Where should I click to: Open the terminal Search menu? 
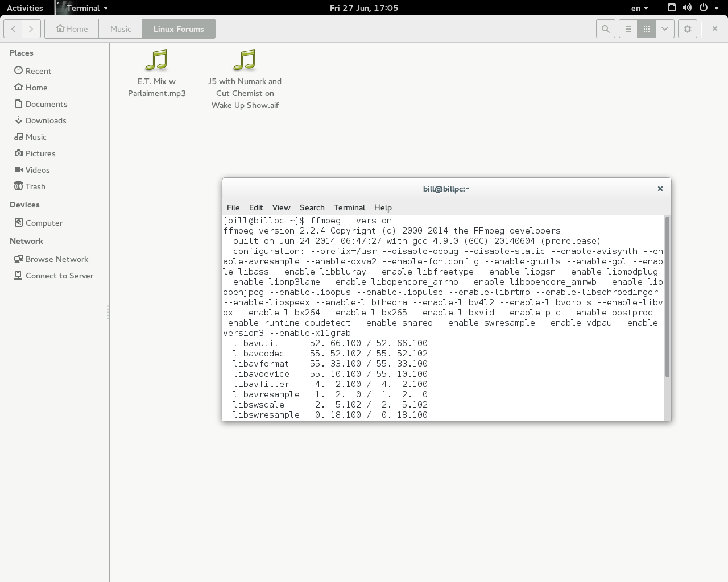click(312, 207)
